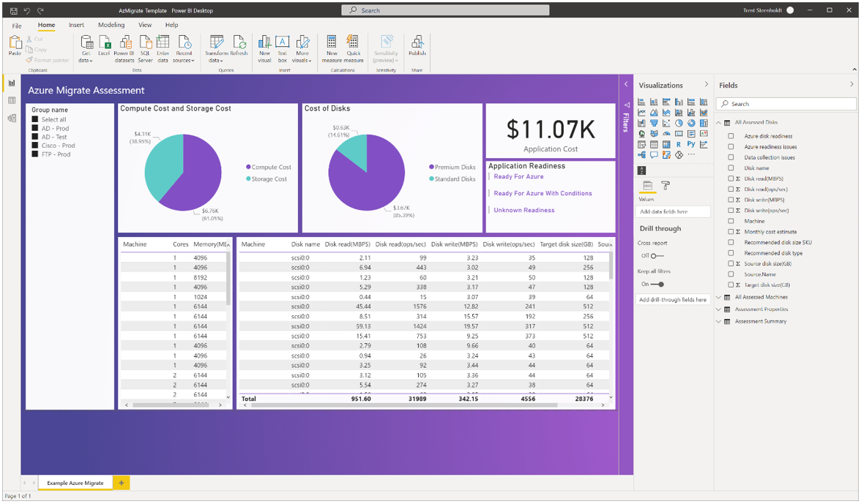
Task: Select the Python visual icon
Action: 691,144
